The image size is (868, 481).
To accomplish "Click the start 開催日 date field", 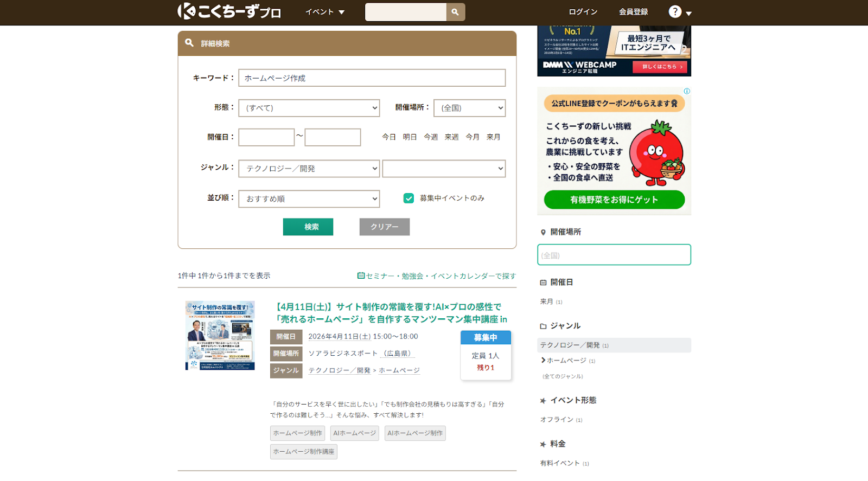I will 266,137.
